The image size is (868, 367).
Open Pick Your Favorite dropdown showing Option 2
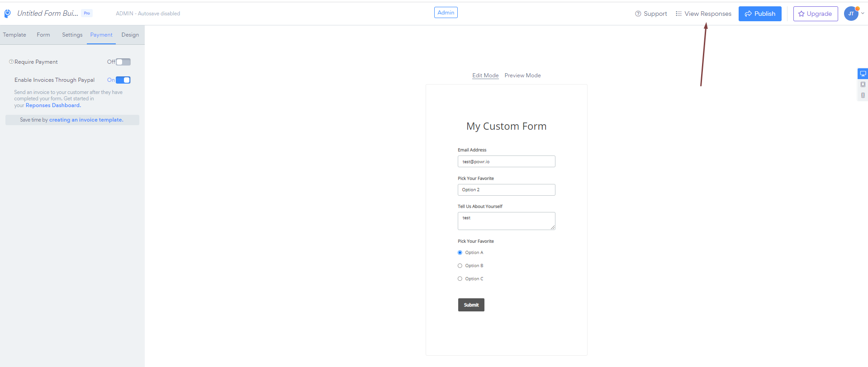[x=506, y=190]
